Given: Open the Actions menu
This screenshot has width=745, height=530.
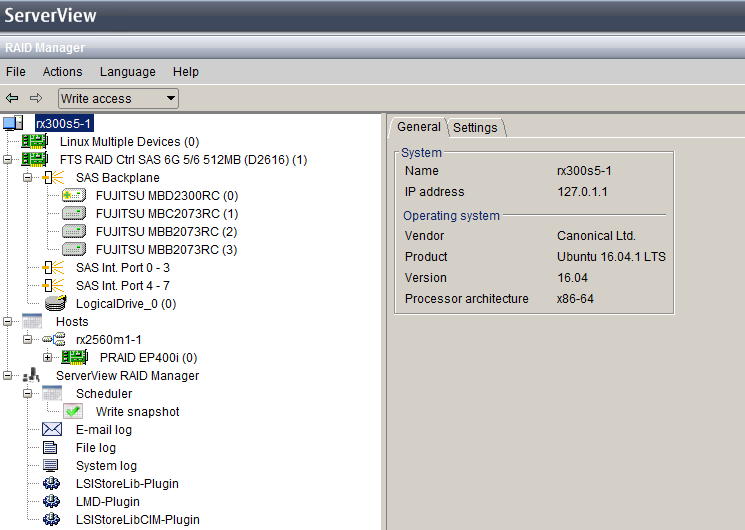Looking at the screenshot, I should (62, 72).
